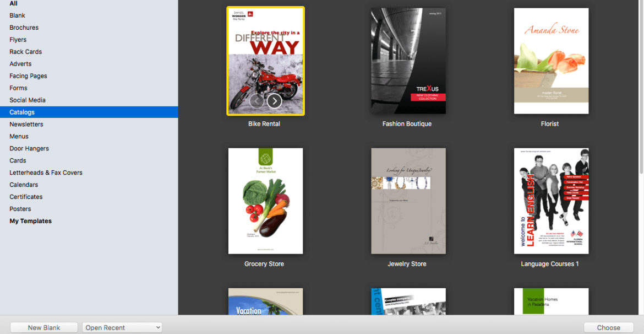Viewport: 644px width, 334px height.
Task: Pick the Vacation Homes in Pasadena thumbnail
Action: (551, 301)
